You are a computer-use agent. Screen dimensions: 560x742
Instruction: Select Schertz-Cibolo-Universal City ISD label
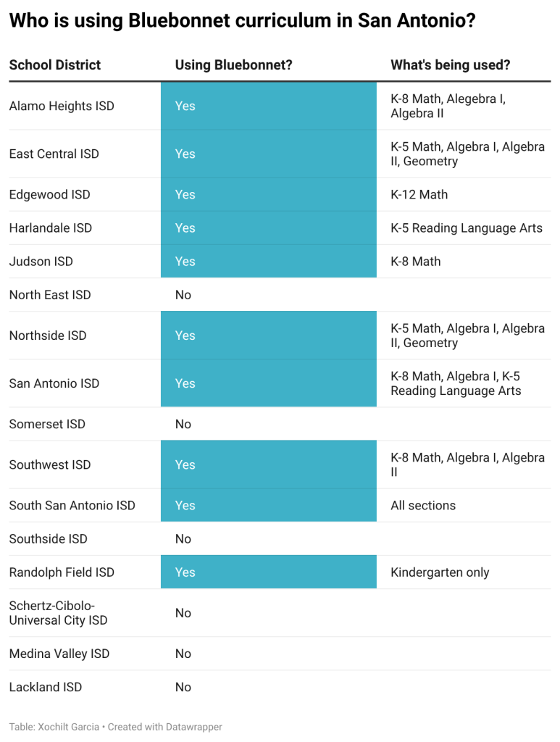[x=58, y=613]
